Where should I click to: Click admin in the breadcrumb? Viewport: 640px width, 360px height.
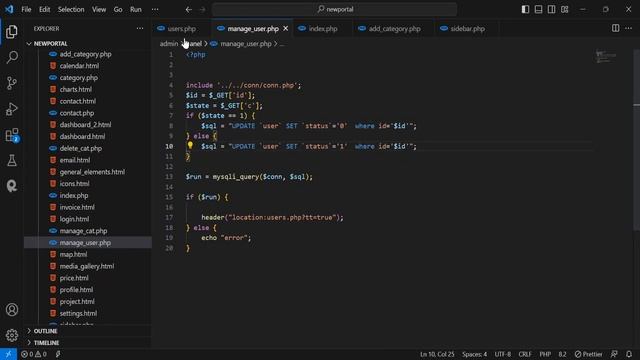point(169,44)
